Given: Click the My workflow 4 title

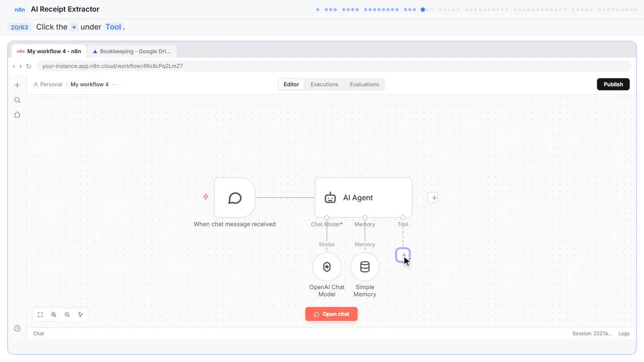Looking at the screenshot, I should (x=90, y=84).
